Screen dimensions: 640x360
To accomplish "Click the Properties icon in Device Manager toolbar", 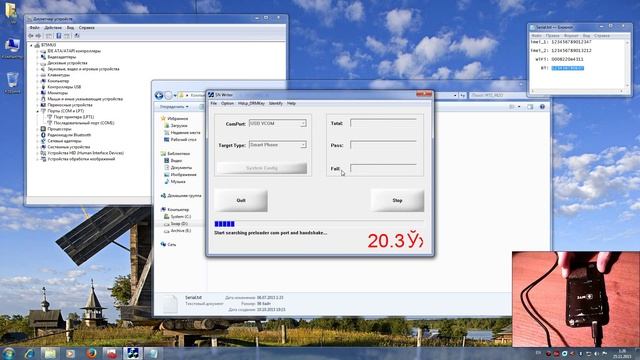I will tap(58, 36).
